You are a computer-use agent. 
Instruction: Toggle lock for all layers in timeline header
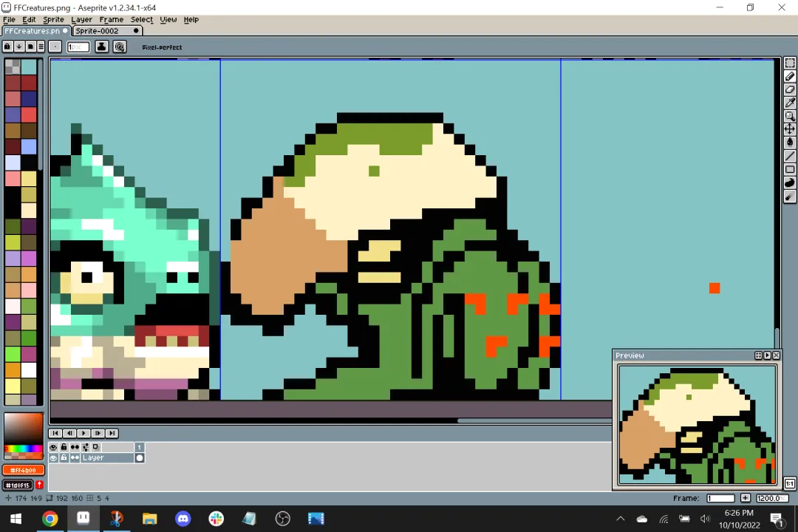tap(64, 447)
